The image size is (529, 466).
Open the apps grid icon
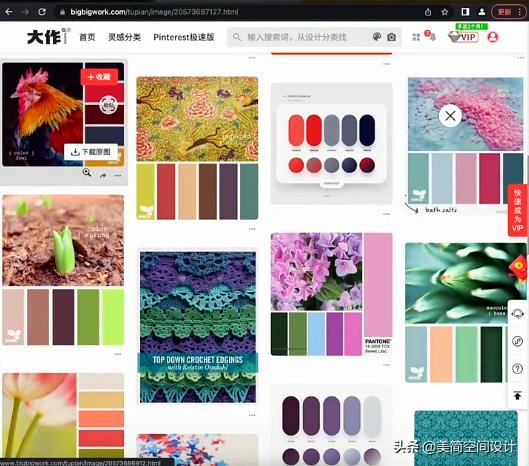[416, 37]
